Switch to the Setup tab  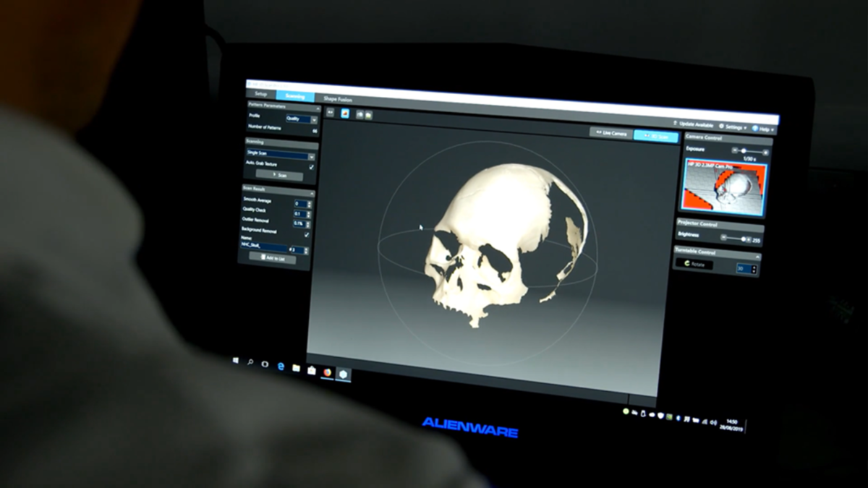[x=260, y=94]
